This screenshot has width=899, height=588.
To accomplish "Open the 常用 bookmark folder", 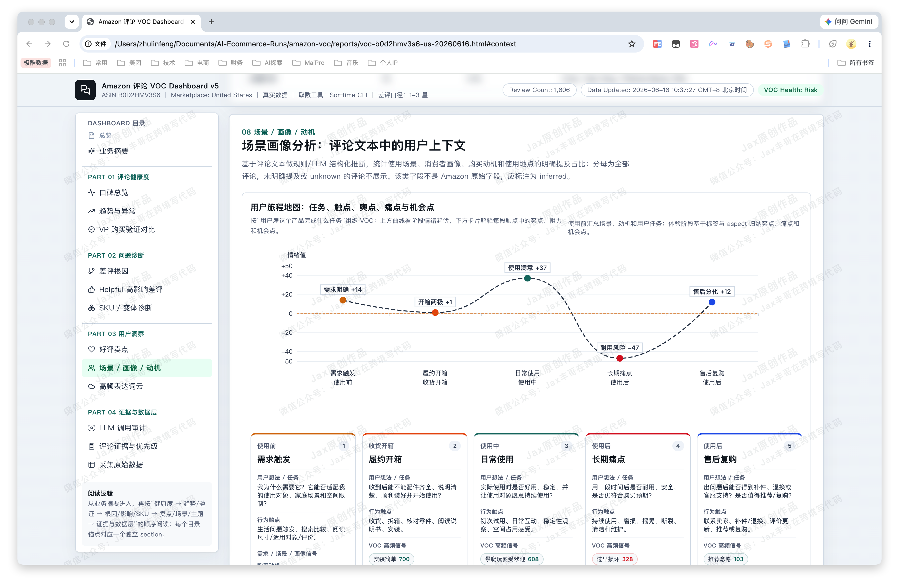I will tap(95, 63).
